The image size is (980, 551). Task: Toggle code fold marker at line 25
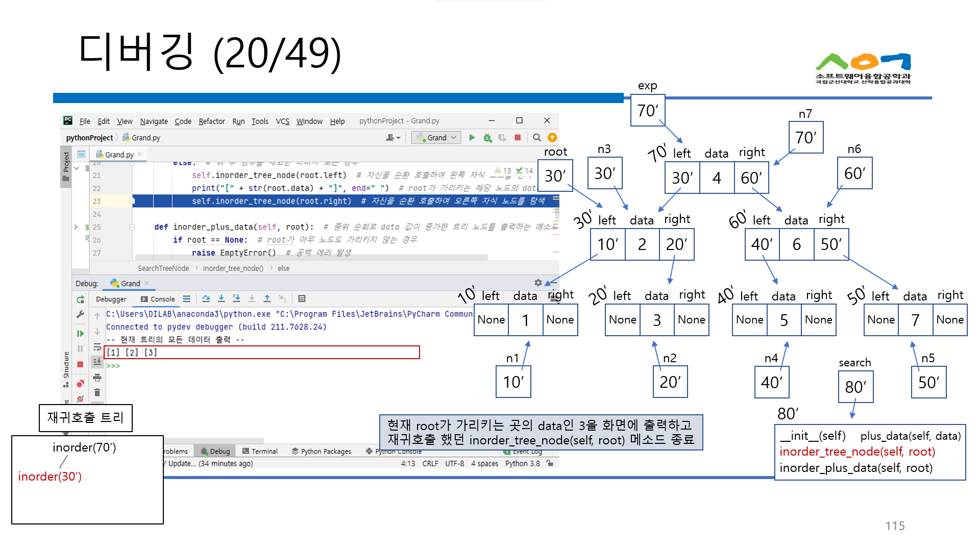pyautogui.click(x=132, y=227)
